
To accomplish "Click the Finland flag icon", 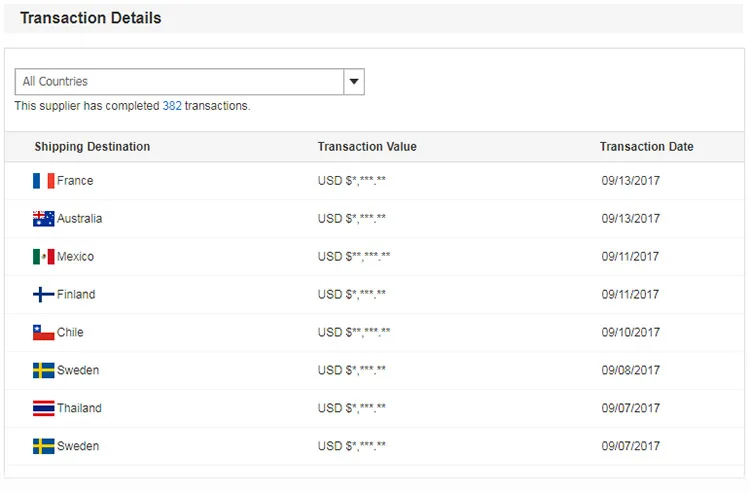I will tap(43, 295).
